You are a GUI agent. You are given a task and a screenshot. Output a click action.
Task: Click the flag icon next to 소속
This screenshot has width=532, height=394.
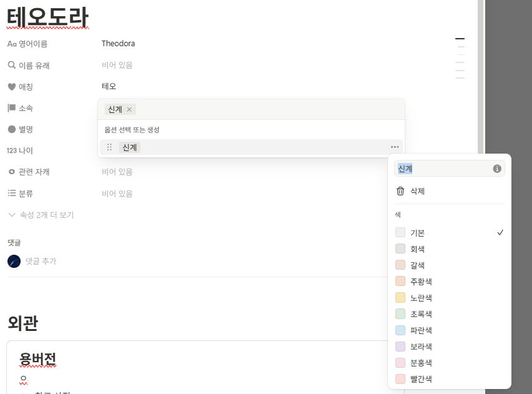point(11,108)
